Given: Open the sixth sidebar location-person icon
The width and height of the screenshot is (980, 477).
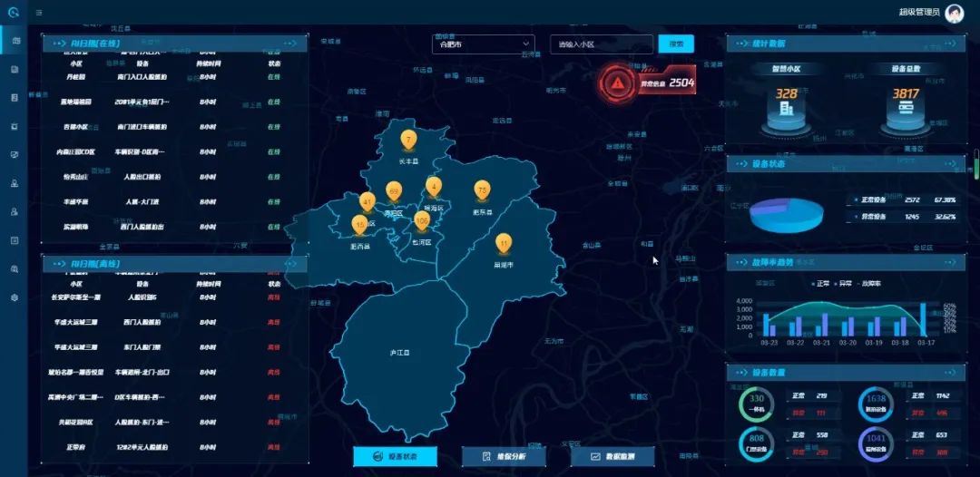Looking at the screenshot, I should coord(15,183).
